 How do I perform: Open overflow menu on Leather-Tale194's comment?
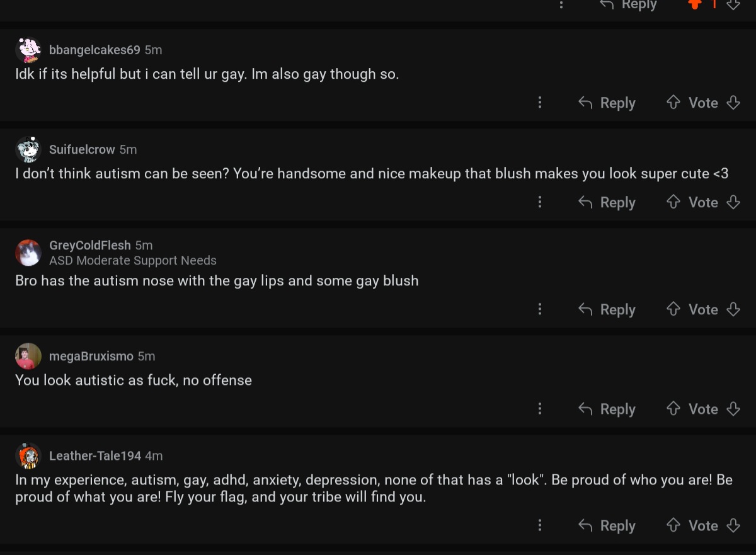(540, 525)
